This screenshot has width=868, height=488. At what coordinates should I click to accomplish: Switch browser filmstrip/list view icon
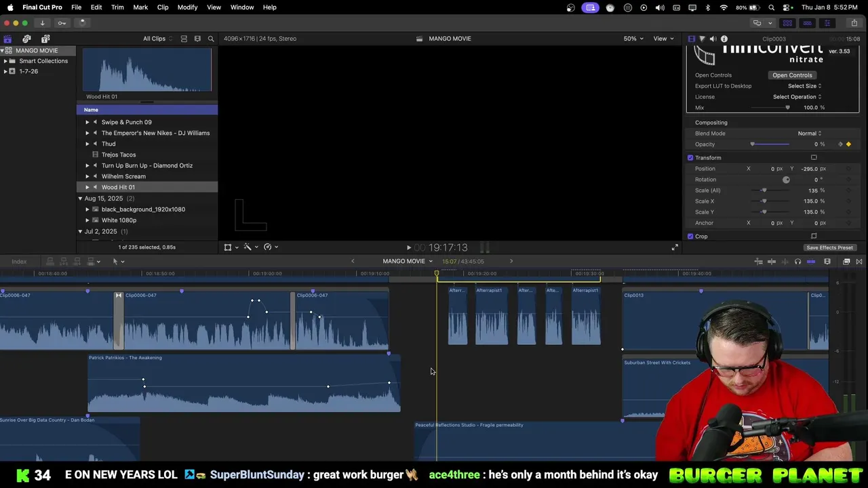tap(197, 39)
